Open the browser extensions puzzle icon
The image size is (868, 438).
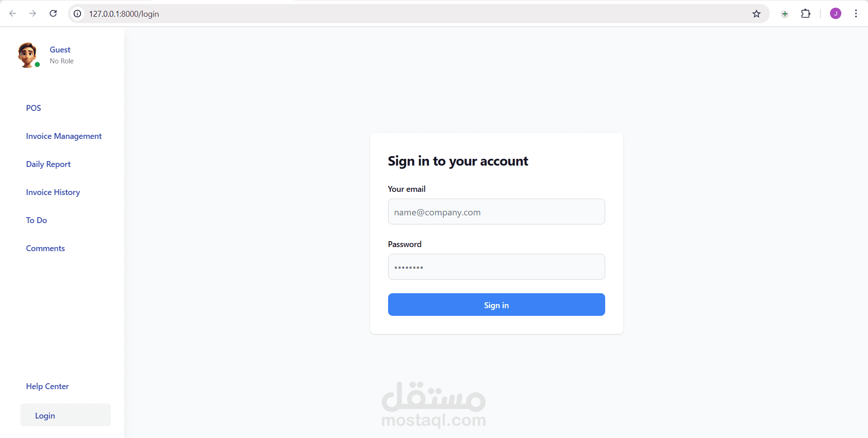click(806, 14)
